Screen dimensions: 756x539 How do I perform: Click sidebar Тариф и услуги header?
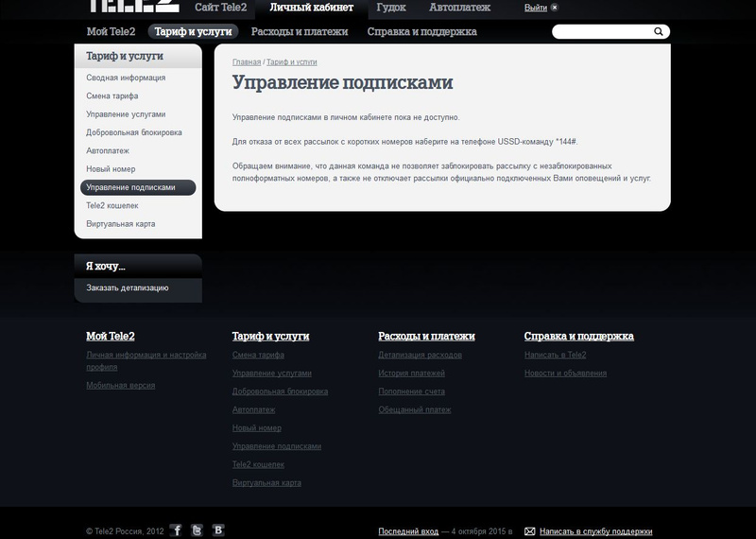click(138, 56)
